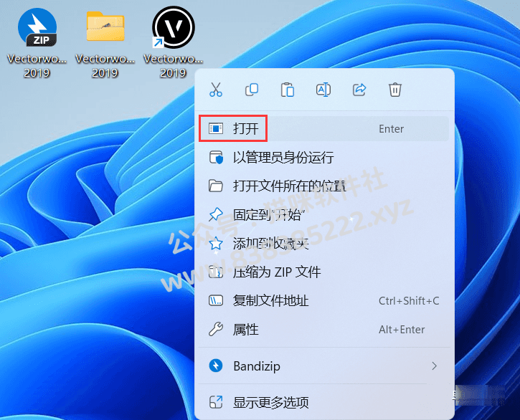This screenshot has width=520, height=420.
Task: Click the Paste clipboard icon
Action: coord(288,90)
